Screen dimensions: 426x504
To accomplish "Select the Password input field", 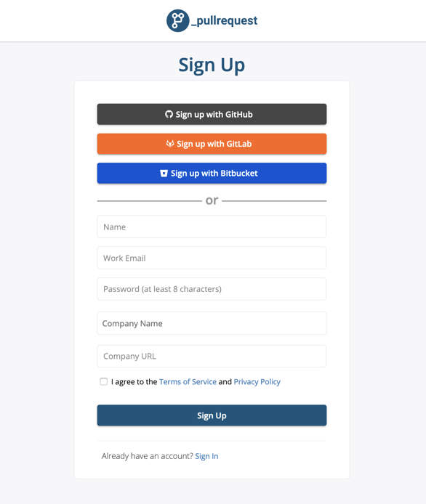I will 212,289.
